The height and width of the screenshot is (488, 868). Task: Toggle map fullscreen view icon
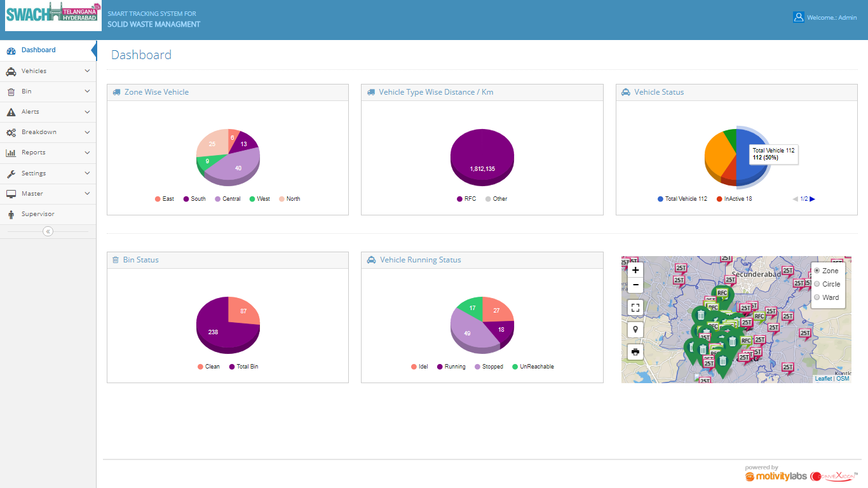(635, 308)
